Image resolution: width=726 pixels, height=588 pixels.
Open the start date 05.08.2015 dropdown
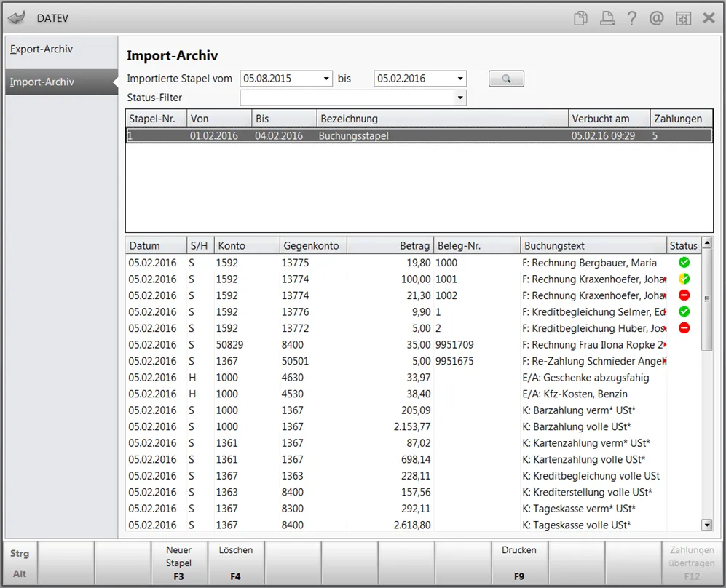coord(326,79)
